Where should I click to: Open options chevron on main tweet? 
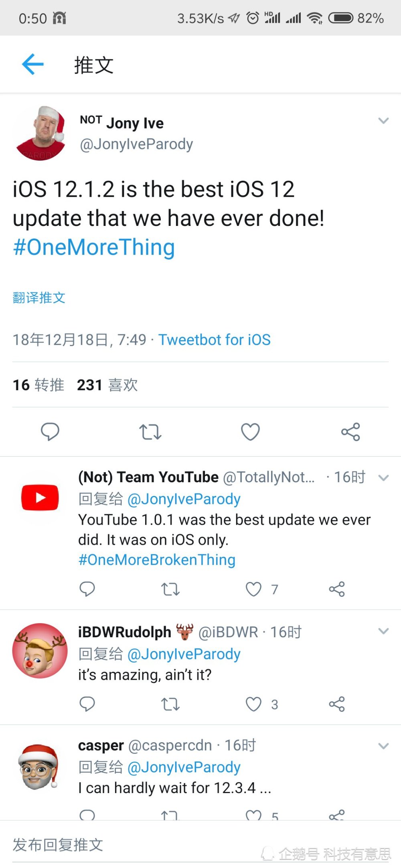[383, 121]
